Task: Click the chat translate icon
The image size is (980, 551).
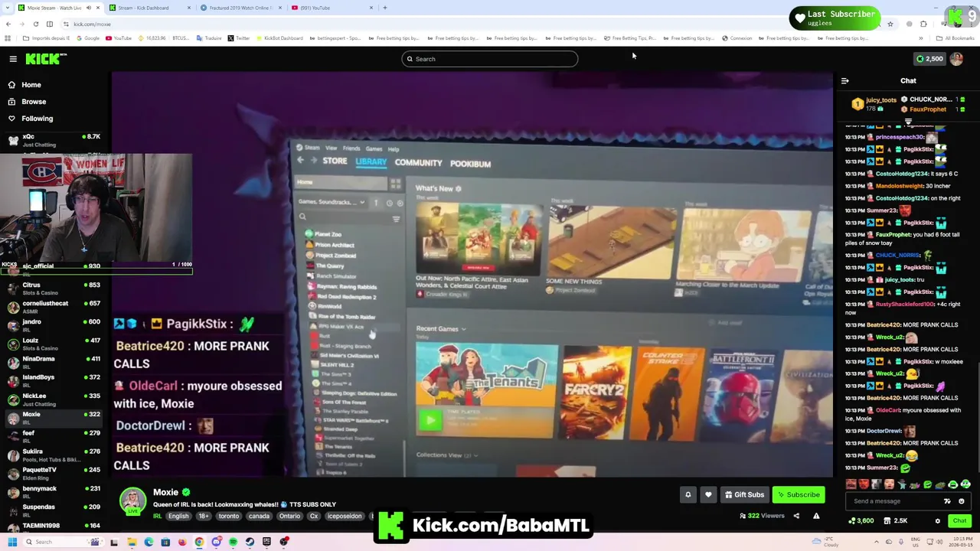Action: pyautogui.click(x=947, y=501)
